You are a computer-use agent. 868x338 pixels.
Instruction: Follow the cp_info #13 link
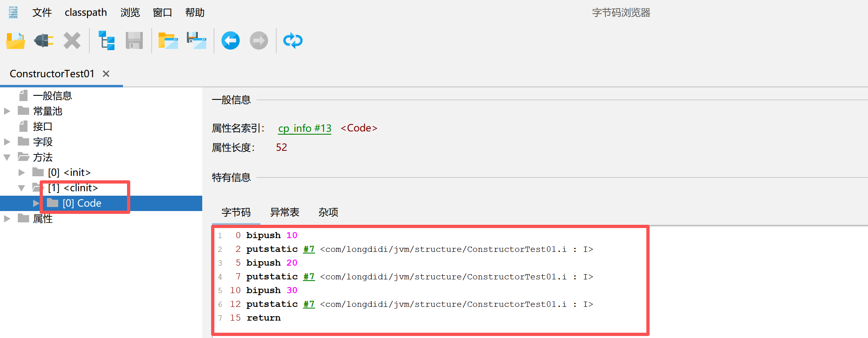(305, 128)
